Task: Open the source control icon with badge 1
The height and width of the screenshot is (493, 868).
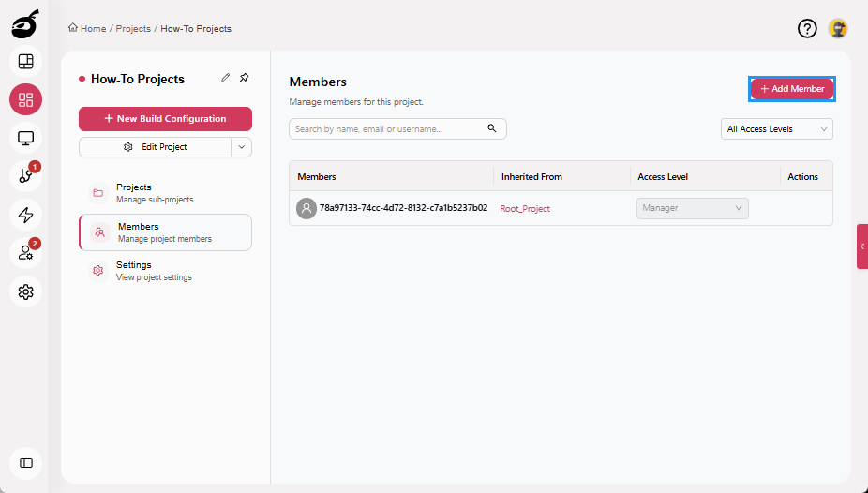Action: click(26, 176)
